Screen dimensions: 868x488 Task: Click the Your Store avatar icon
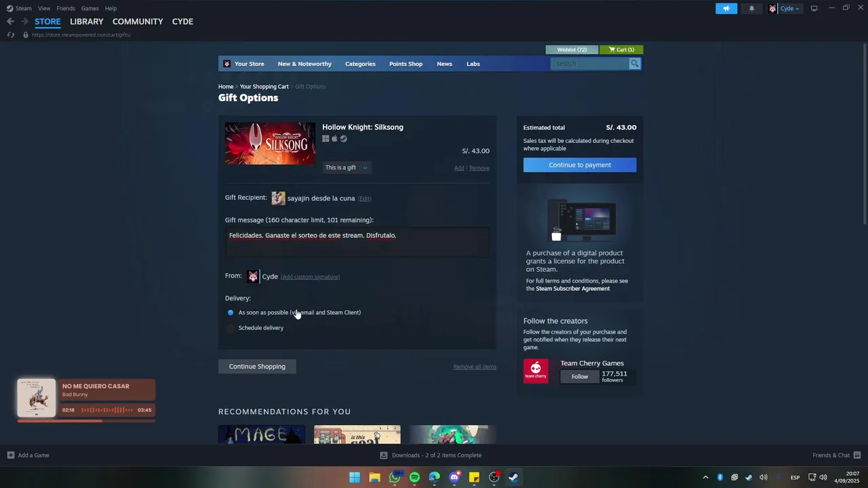227,64
